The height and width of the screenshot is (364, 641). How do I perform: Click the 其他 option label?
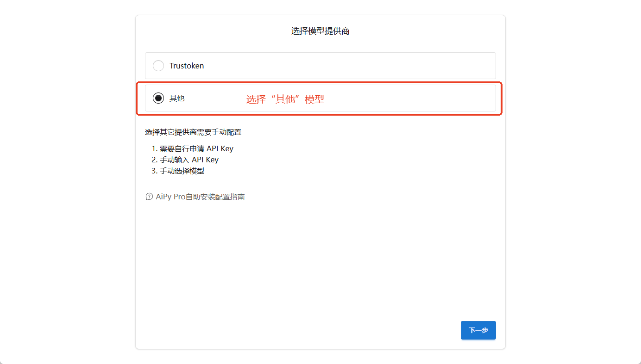point(177,98)
